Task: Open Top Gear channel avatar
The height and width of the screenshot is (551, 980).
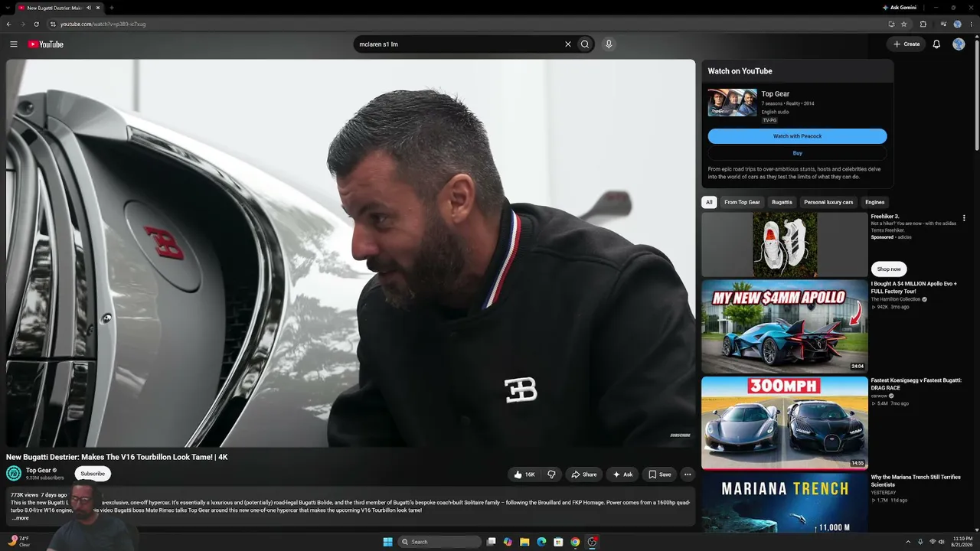Action: coord(14,474)
